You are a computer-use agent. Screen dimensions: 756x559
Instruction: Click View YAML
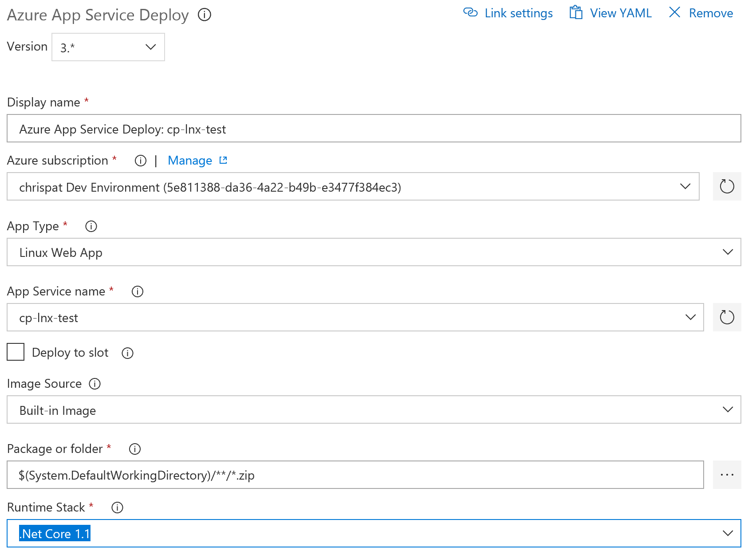(610, 13)
